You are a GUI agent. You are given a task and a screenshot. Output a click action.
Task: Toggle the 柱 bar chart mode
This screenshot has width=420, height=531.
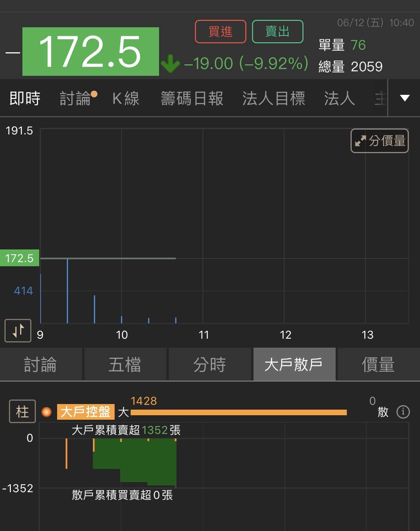point(22,412)
